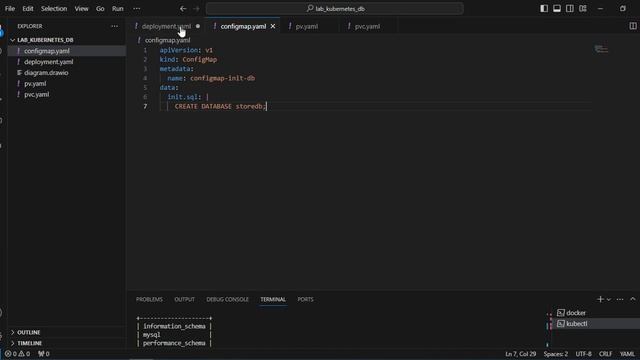The height and width of the screenshot is (360, 640).
Task: Open Explorer views and more actions
Action: (x=114, y=26)
